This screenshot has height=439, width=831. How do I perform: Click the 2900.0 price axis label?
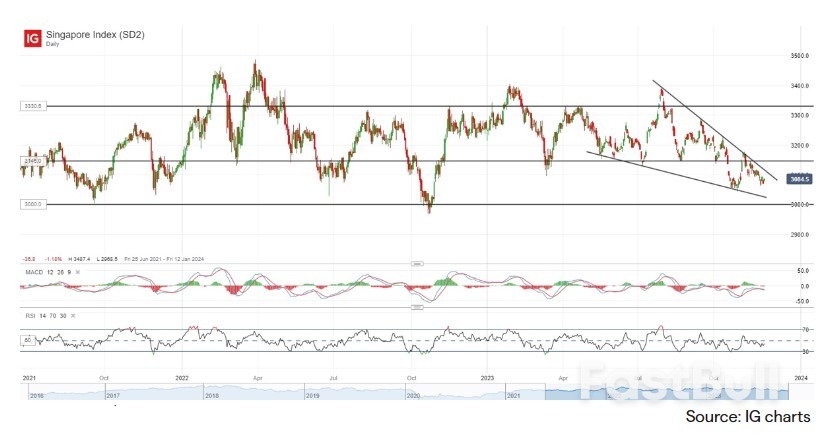pyautogui.click(x=799, y=234)
